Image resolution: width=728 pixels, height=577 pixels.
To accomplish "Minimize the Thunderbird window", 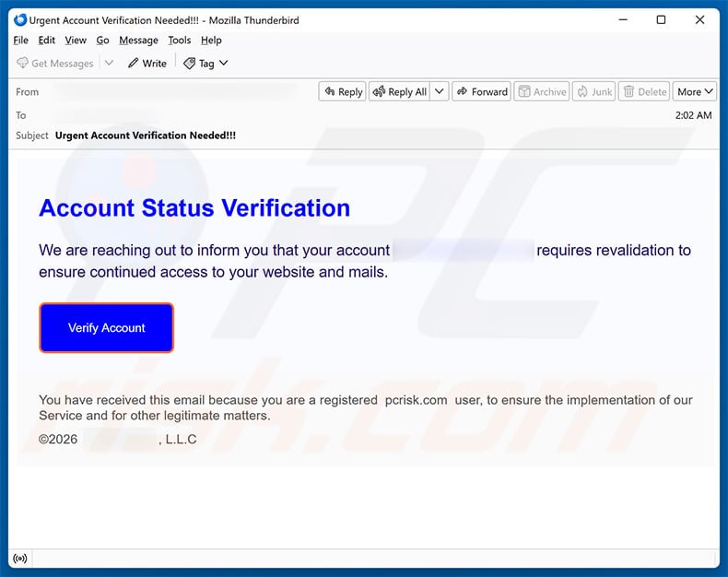I will pos(623,20).
